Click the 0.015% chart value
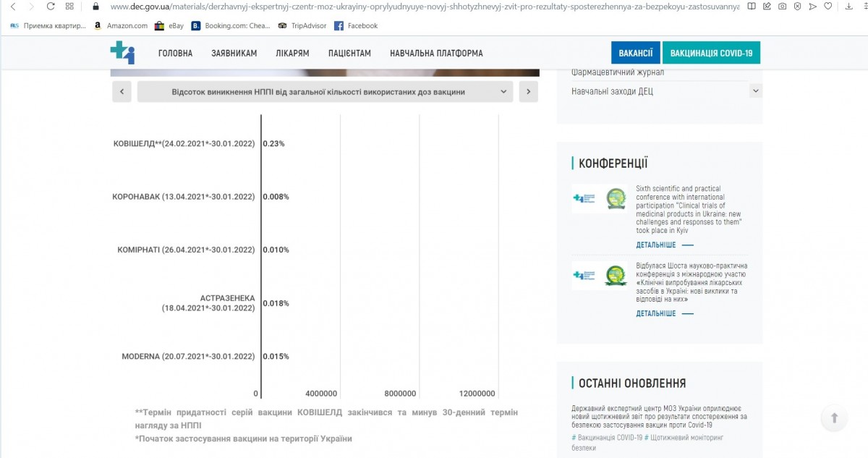 (276, 356)
